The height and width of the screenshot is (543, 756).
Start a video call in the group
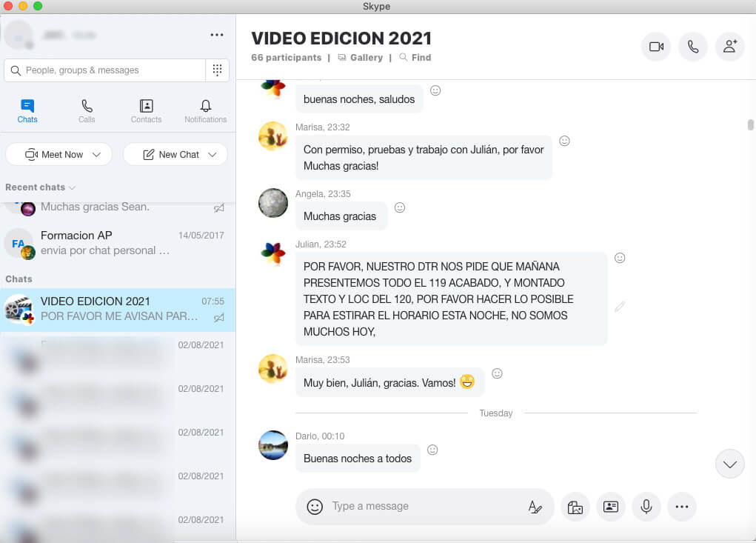(x=656, y=47)
